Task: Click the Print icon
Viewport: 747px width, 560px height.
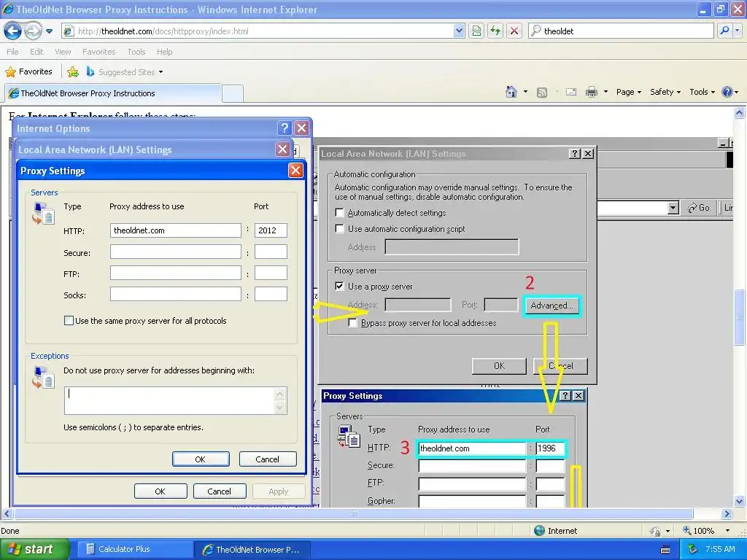Action: [591, 92]
